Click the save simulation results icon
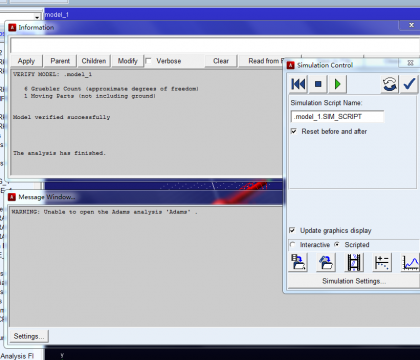420x360 pixels. 298,262
